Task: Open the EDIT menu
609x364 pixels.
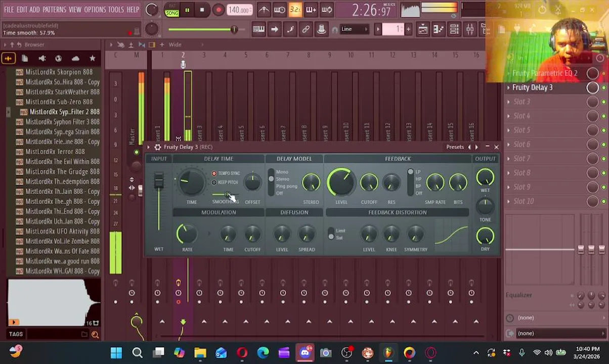Action: 22,10
